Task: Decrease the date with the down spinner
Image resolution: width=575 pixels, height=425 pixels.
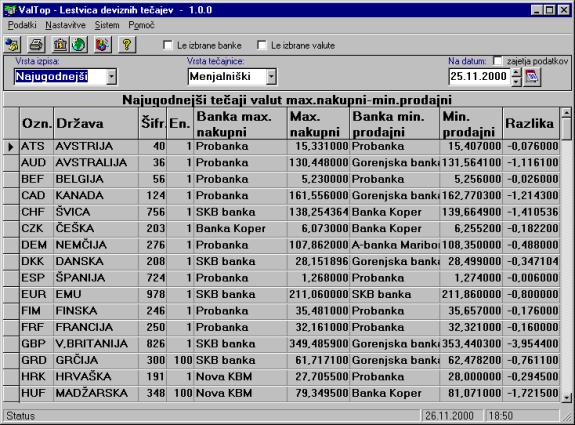Action: click(x=516, y=81)
